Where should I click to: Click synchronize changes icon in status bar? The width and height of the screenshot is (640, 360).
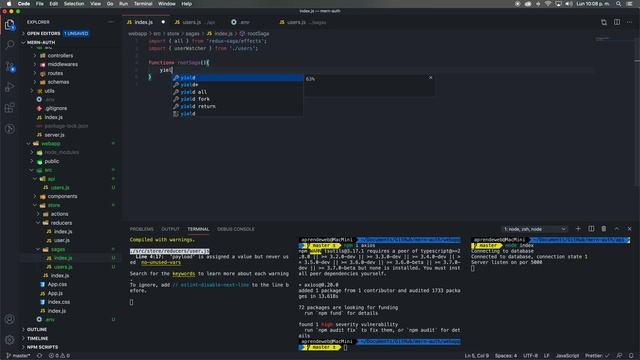click(40, 356)
